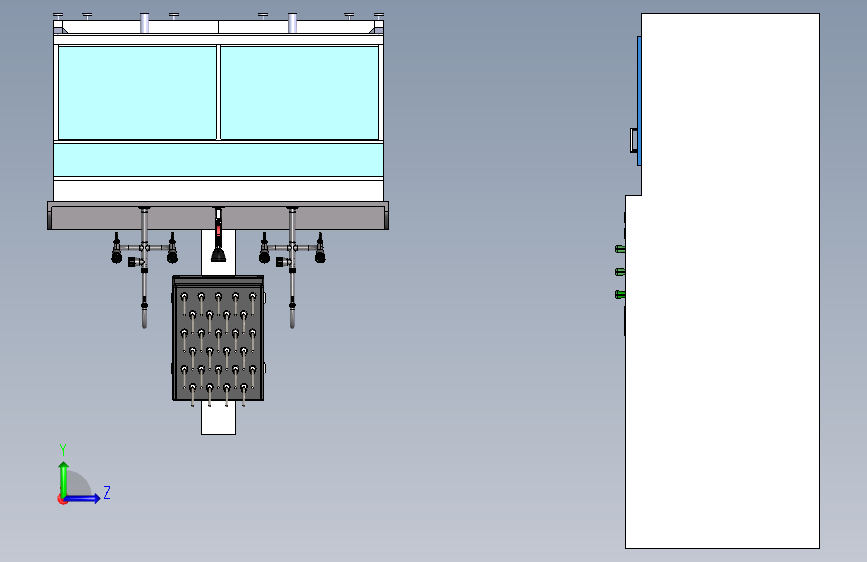Select the blue panel on the side view
This screenshot has height=562, width=867.
tap(639, 101)
